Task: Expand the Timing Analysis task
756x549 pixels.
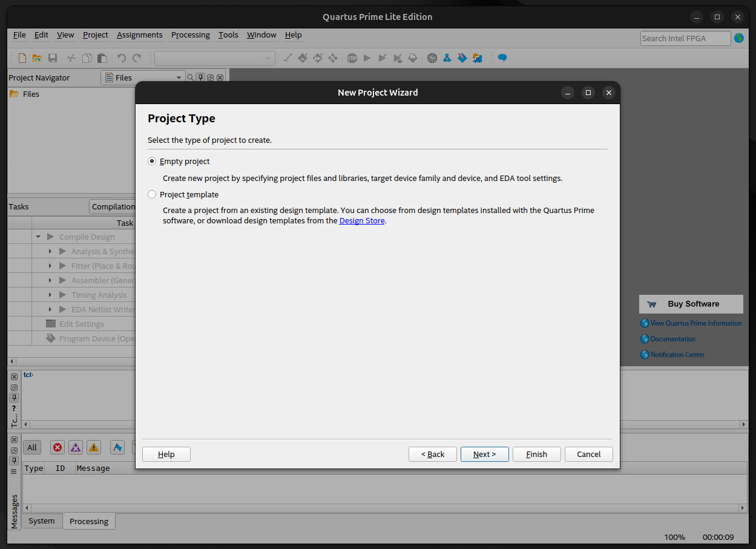Action: (x=51, y=295)
